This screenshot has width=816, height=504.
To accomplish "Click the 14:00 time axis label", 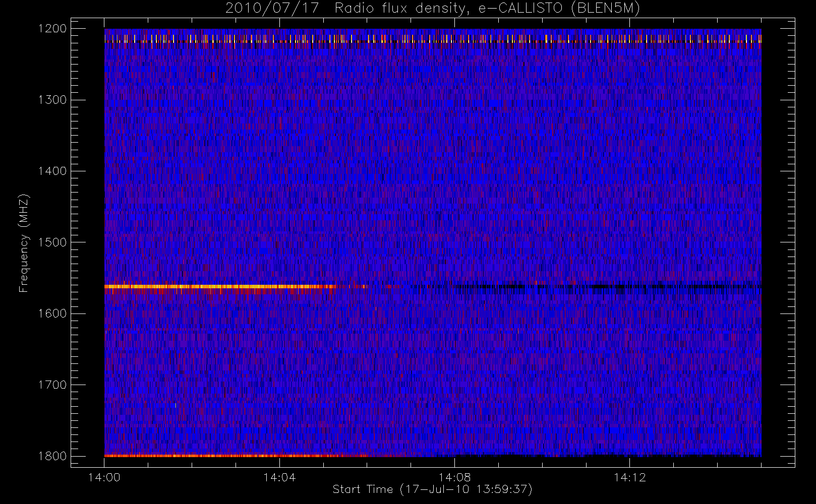I will click(x=104, y=478).
